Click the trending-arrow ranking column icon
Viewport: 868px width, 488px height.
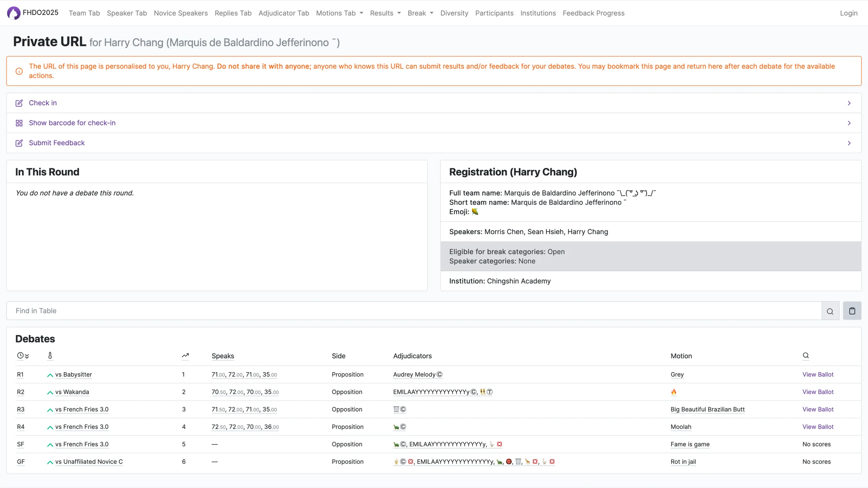point(185,356)
